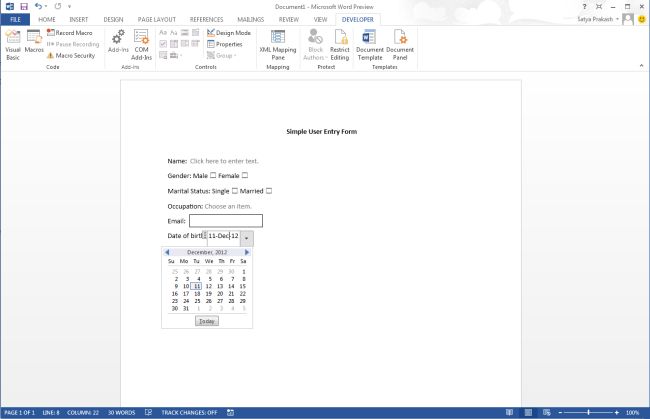Image resolution: width=650 pixels, height=419 pixels.
Task: Open the Visual Basic editor
Action: click(13, 45)
